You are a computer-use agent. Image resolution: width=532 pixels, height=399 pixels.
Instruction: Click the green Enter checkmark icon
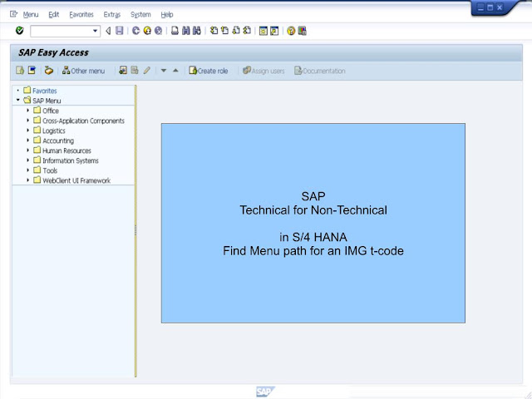point(20,31)
